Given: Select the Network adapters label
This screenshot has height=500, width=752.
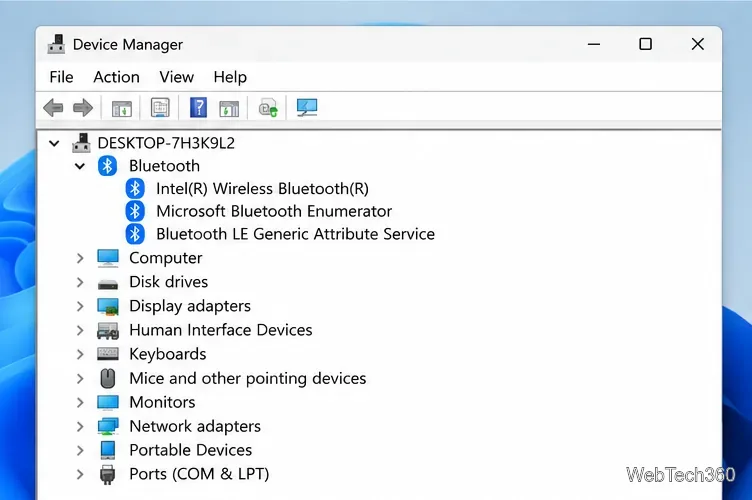Looking at the screenshot, I should 195,426.
